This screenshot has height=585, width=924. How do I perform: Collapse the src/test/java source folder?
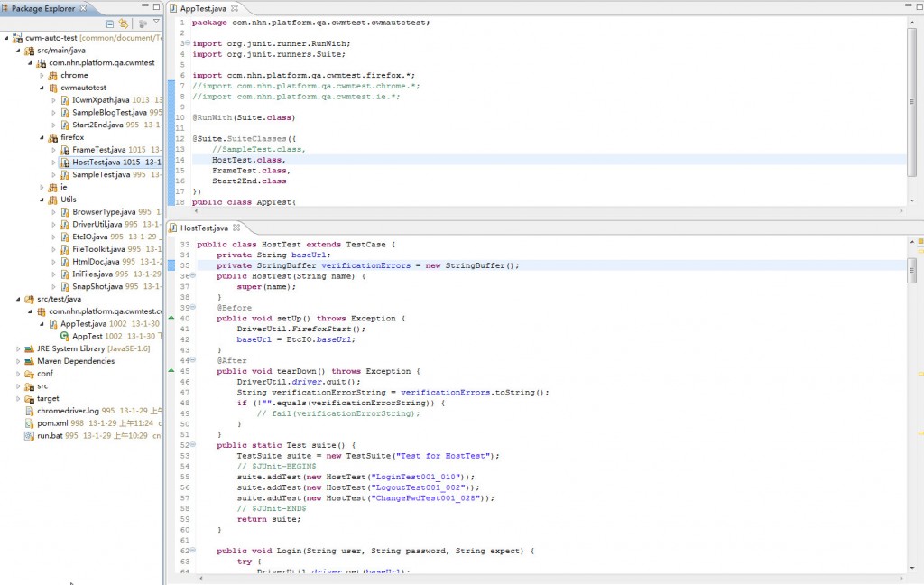pos(18,299)
